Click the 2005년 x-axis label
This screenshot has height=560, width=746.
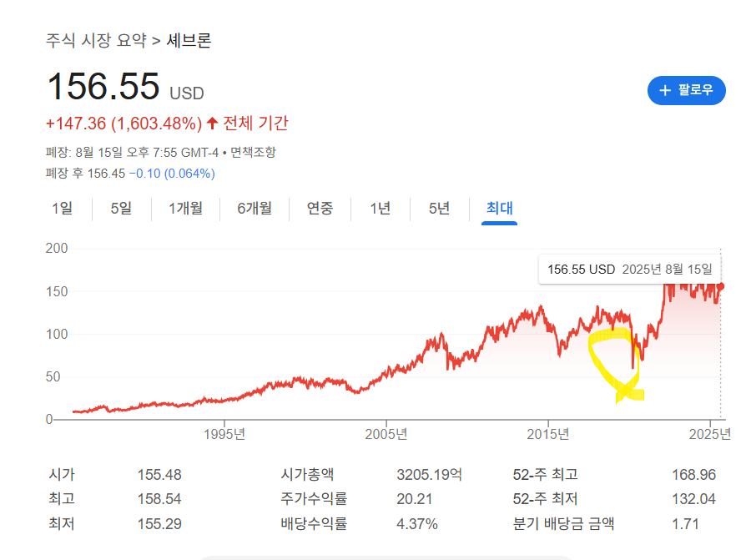click(386, 434)
